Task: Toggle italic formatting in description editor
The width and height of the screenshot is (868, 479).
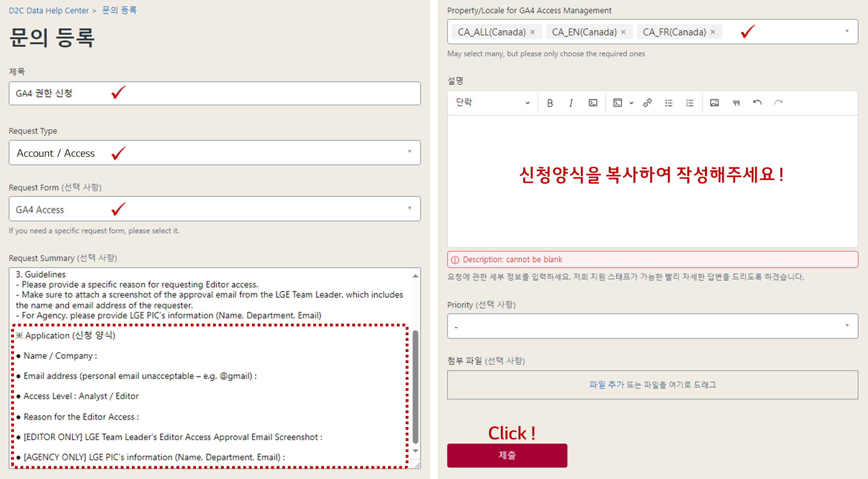Action: click(x=571, y=103)
